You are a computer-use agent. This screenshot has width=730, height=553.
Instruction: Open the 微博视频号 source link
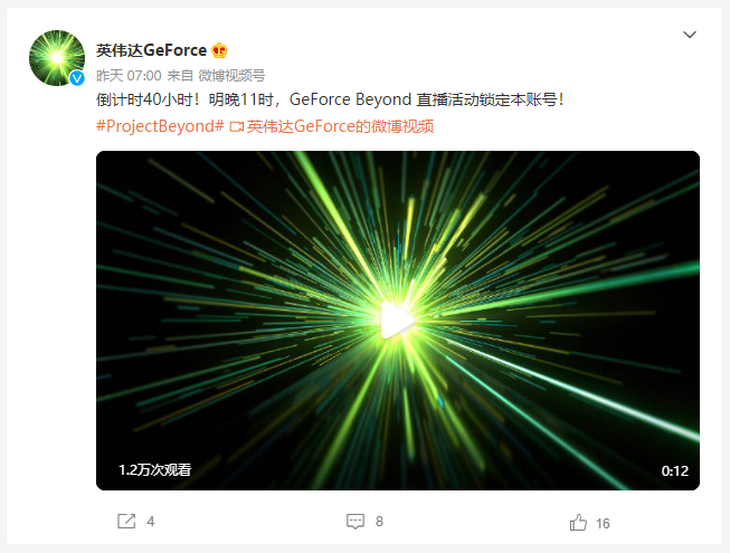click(231, 75)
